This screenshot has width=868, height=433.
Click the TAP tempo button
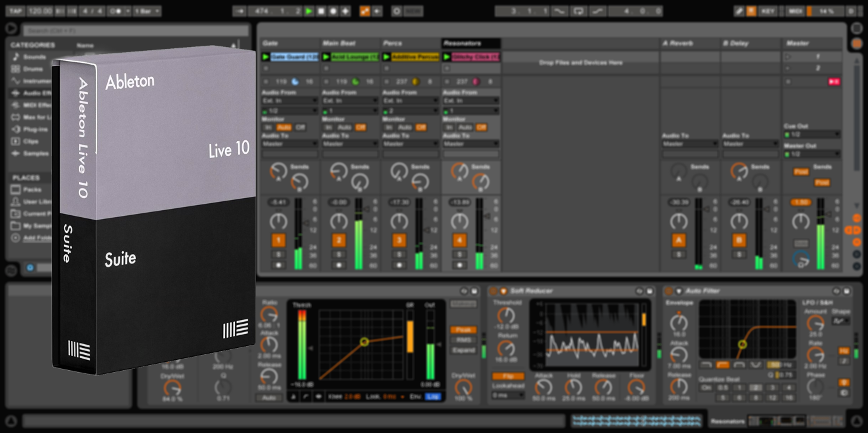(x=16, y=11)
